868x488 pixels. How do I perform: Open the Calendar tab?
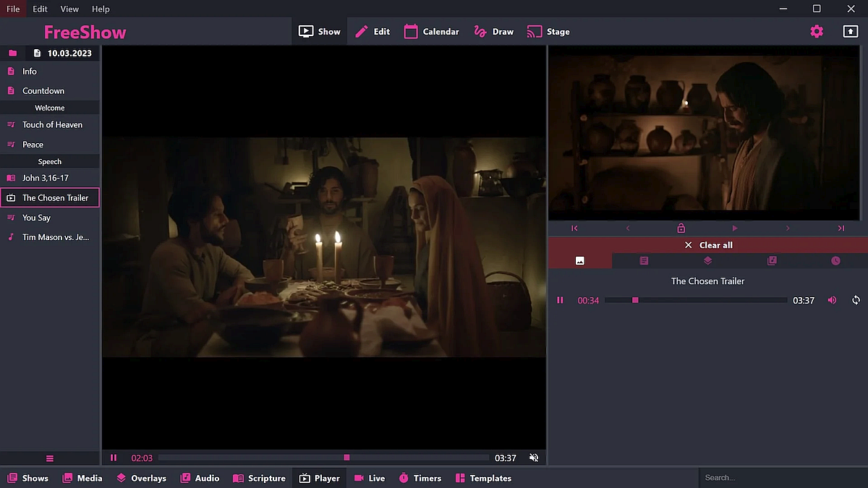[432, 31]
